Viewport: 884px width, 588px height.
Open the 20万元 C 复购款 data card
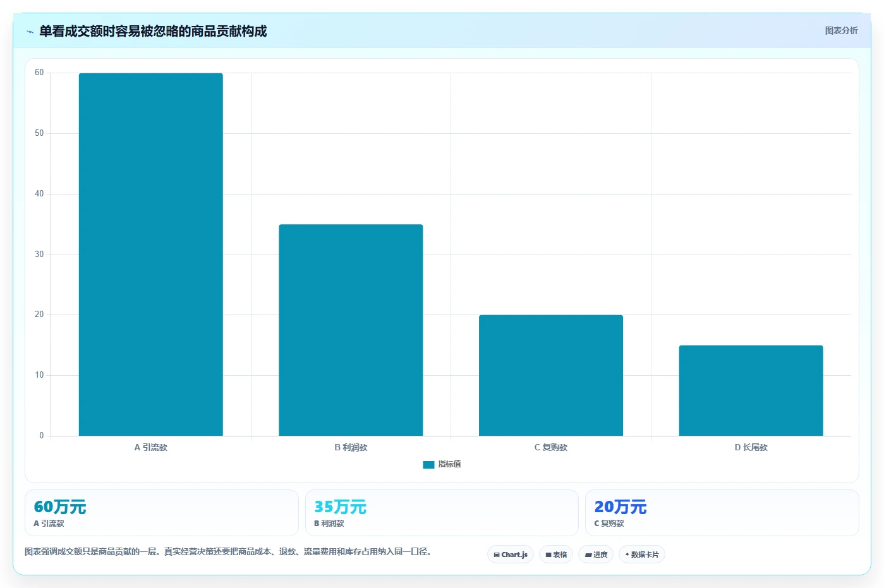(722, 513)
